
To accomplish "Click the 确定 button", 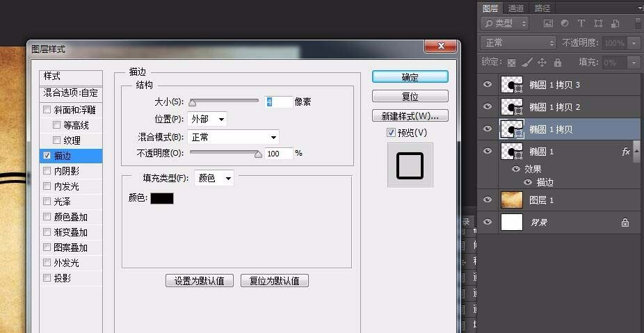I will pyautogui.click(x=410, y=76).
